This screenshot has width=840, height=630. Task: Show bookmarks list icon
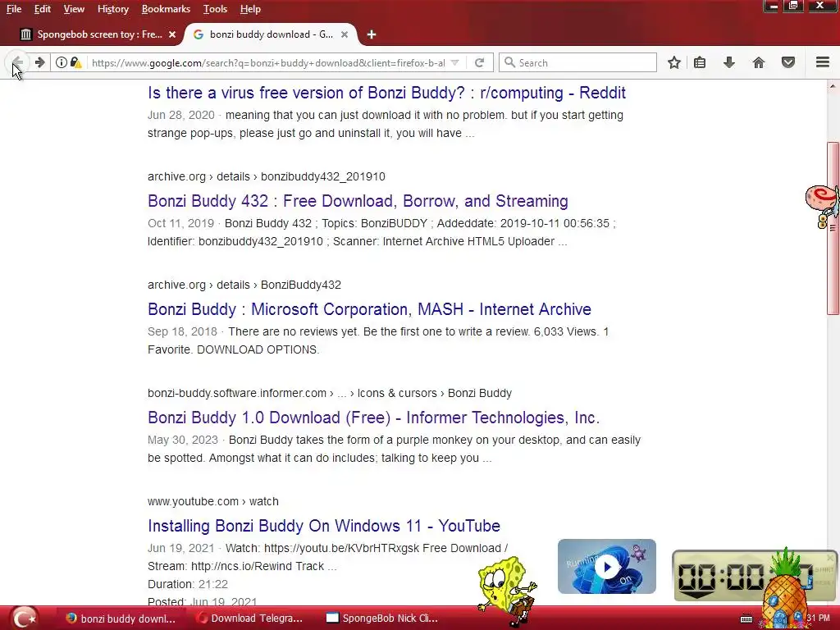click(700, 62)
